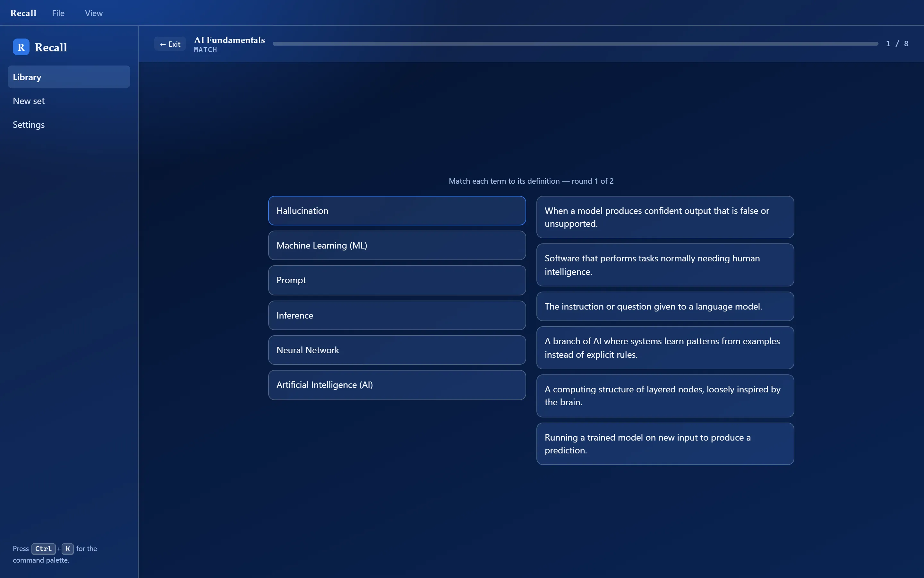Click the 1 / 8 progress counter
The height and width of the screenshot is (578, 924).
coord(897,44)
